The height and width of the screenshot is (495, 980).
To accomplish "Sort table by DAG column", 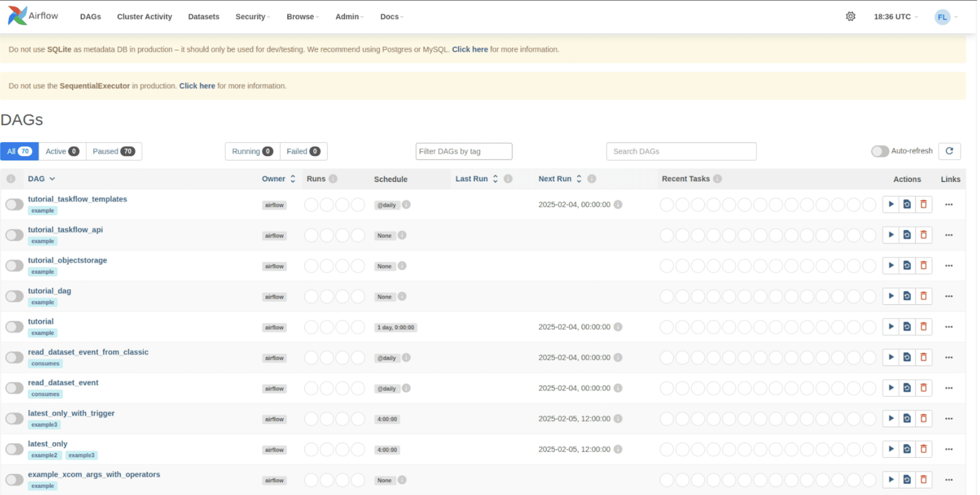I will pos(42,179).
